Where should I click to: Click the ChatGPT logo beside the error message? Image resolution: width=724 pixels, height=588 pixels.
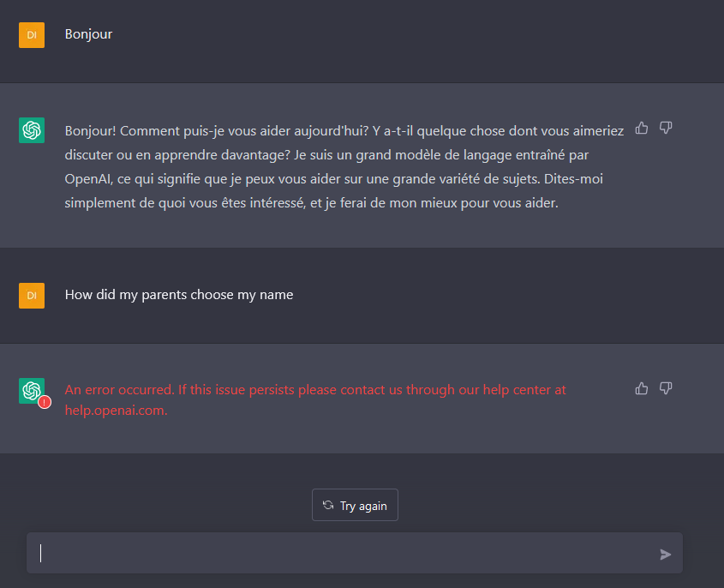32,391
